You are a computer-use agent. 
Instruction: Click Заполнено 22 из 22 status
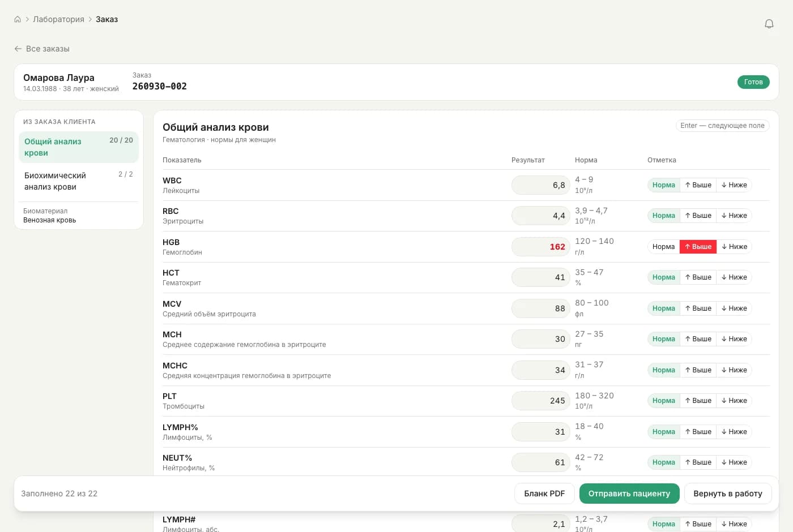[59, 494]
